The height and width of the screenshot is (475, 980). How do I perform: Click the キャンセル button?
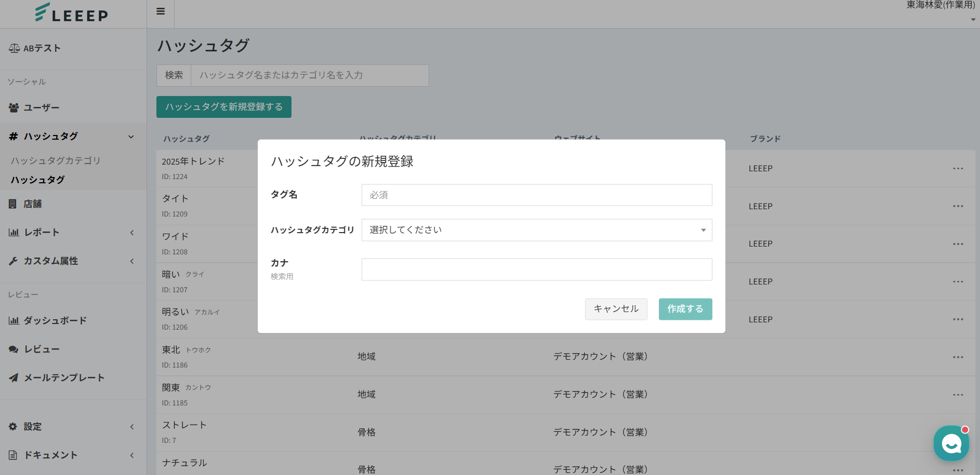[616, 309]
